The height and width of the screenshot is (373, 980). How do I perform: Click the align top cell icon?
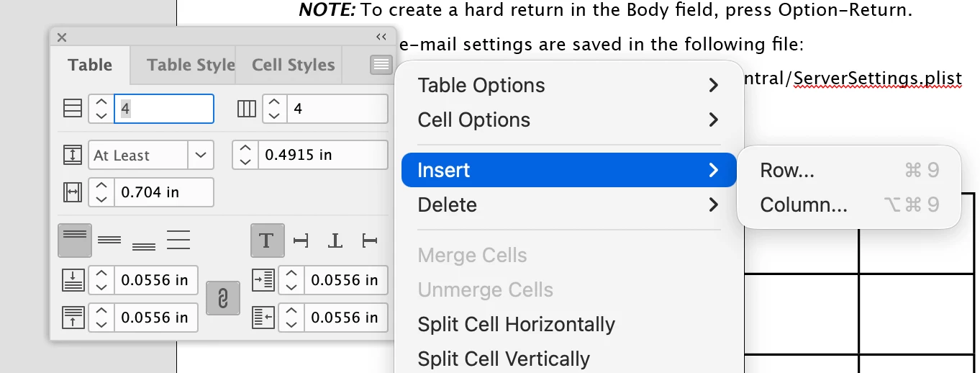coord(75,240)
